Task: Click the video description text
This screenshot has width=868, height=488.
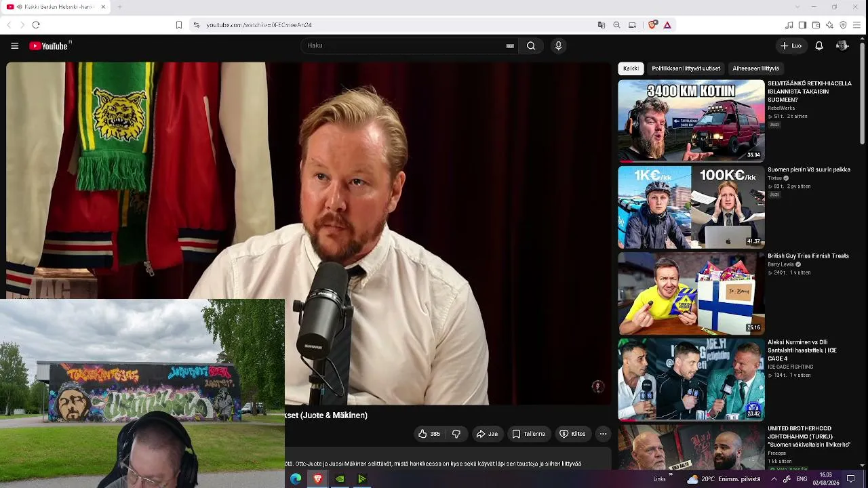Action: pos(433,464)
